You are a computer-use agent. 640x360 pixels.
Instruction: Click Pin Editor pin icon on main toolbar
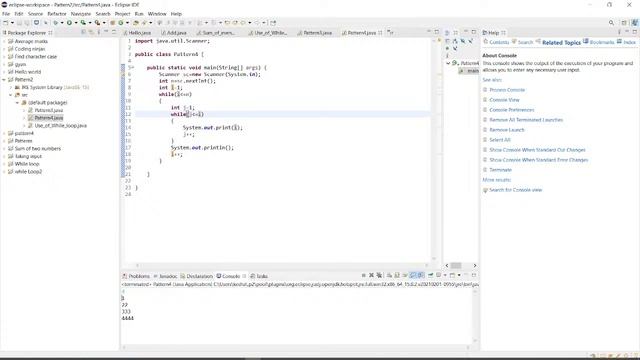273,23
